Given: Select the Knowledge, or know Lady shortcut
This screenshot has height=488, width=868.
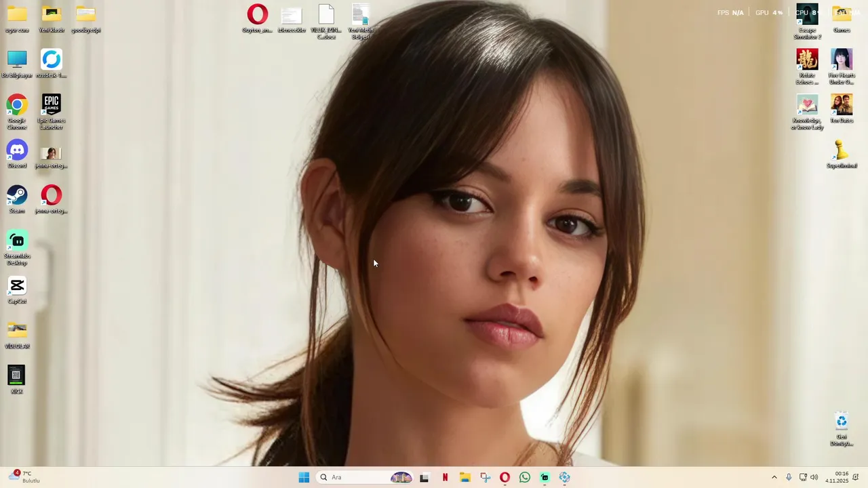Looking at the screenshot, I should tap(807, 113).
